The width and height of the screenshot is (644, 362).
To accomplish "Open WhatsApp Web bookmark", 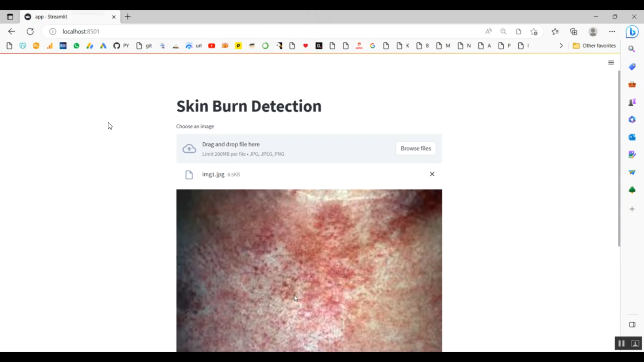I will coord(76,45).
